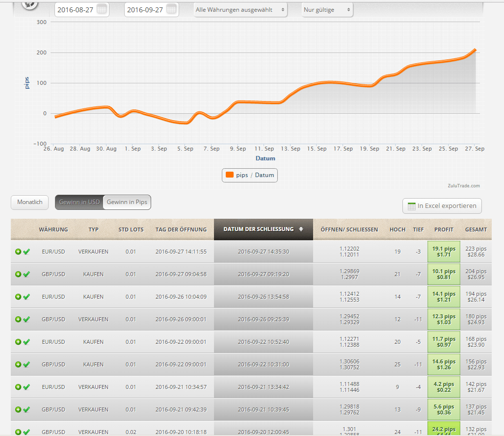This screenshot has width=504, height=436.
Task: Open calendar picker for start date 2016-08-27
Action: tap(102, 9)
